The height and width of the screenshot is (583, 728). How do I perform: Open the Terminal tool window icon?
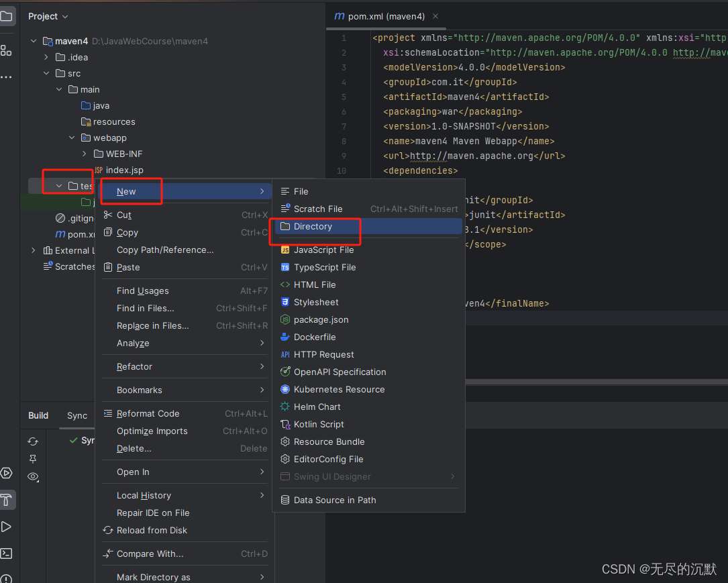click(6, 553)
